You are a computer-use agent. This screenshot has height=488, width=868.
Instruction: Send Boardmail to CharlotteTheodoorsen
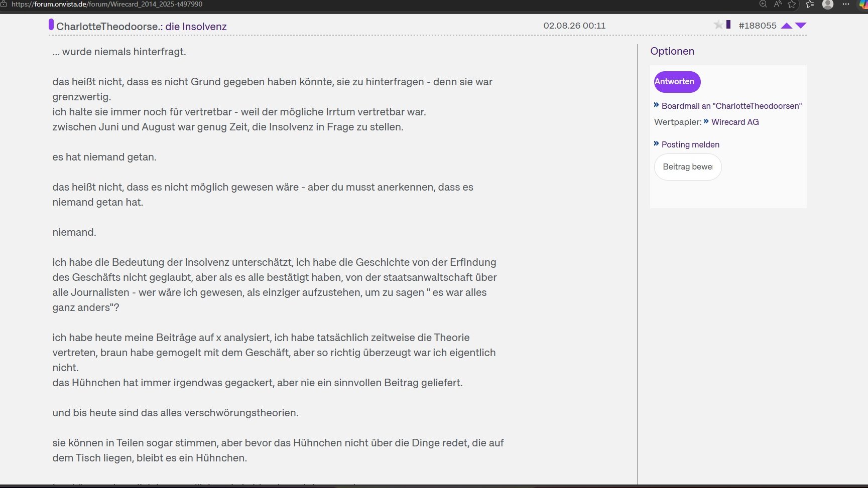click(731, 106)
